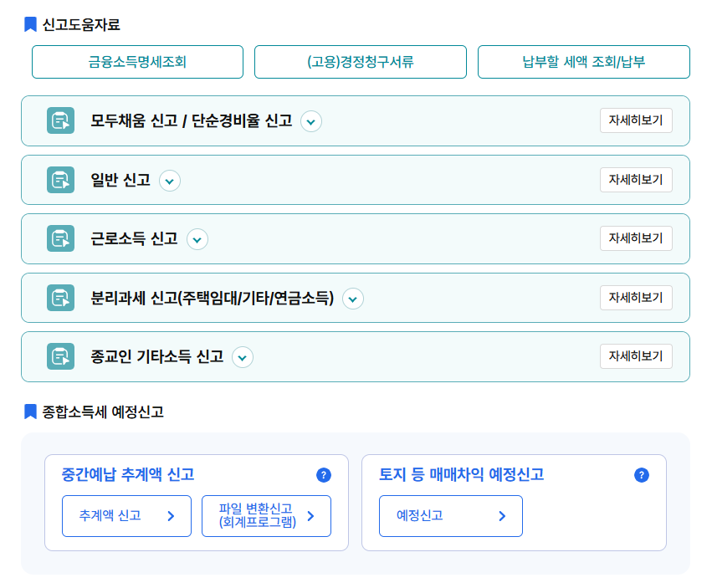
Task: Click 추계액 신고
Action: tap(126, 516)
